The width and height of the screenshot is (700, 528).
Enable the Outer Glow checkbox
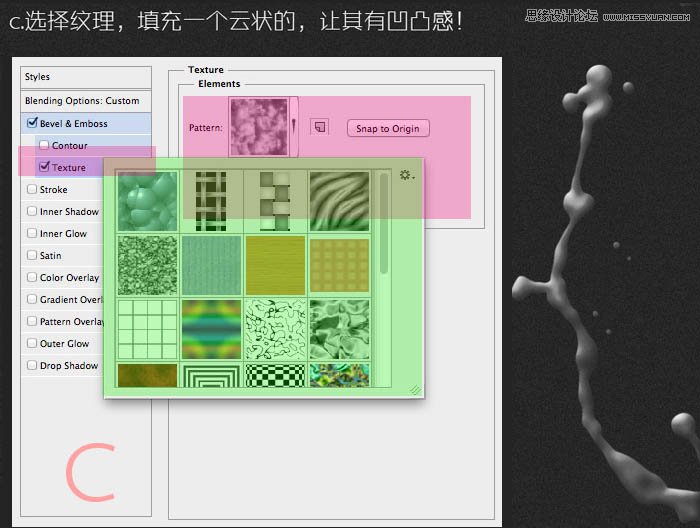pyautogui.click(x=32, y=343)
